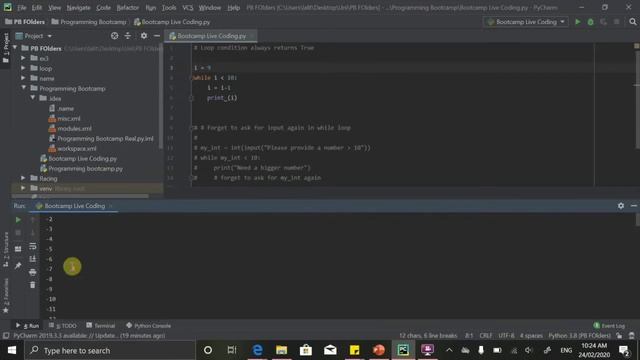
Task: Click Windows taskbar search box
Action: 110,350
